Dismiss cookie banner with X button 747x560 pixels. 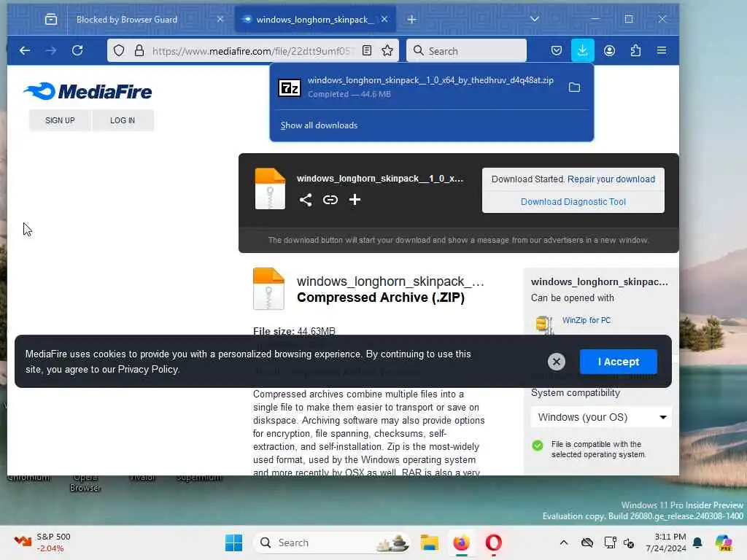tap(556, 362)
